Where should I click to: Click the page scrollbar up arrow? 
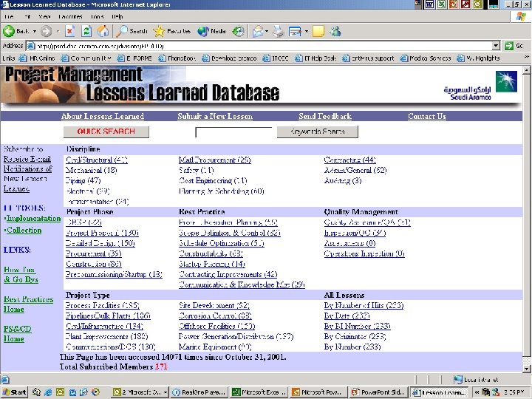[526, 70]
